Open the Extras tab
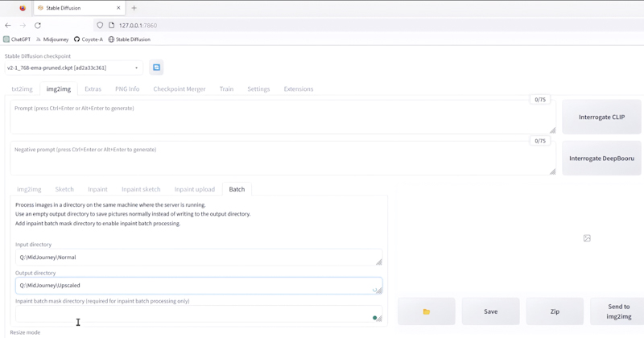This screenshot has height=338, width=644. pos(93,89)
